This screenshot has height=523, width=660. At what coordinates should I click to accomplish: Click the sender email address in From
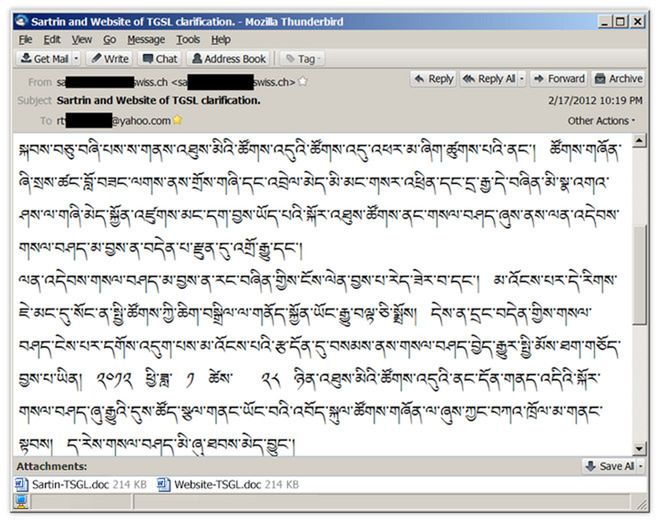coord(176,82)
